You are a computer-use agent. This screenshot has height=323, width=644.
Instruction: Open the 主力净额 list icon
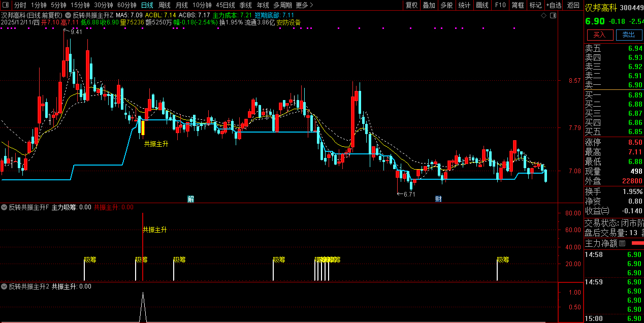click(622, 243)
